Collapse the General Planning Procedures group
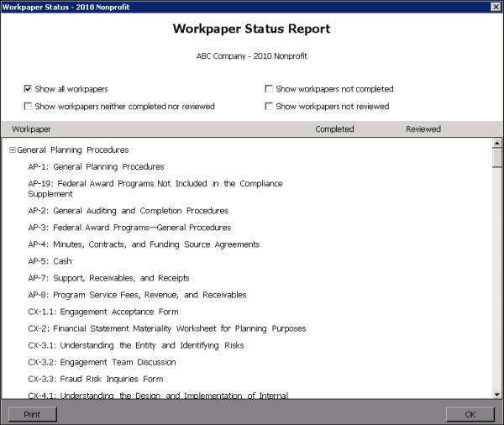The height and width of the screenshot is (425, 504). [12, 150]
